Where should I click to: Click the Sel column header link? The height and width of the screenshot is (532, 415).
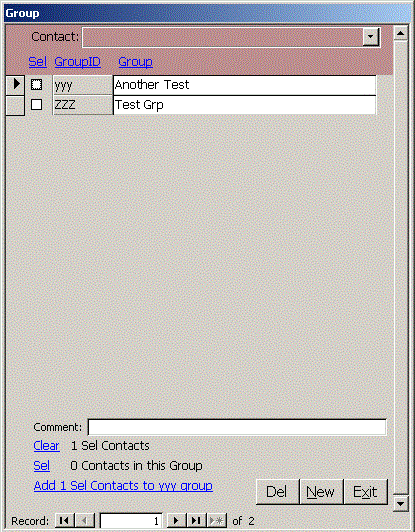point(38,62)
